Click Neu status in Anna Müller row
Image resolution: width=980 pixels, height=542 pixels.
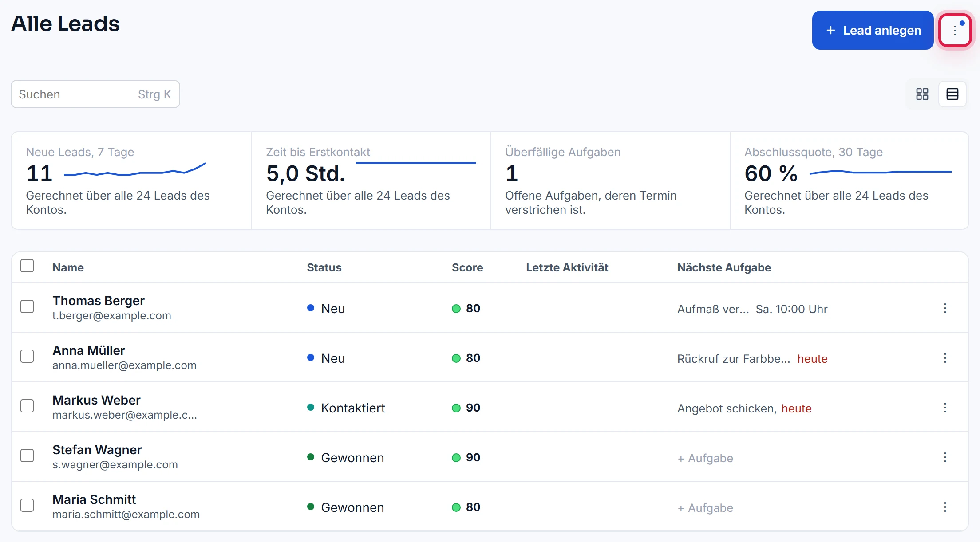coord(326,358)
